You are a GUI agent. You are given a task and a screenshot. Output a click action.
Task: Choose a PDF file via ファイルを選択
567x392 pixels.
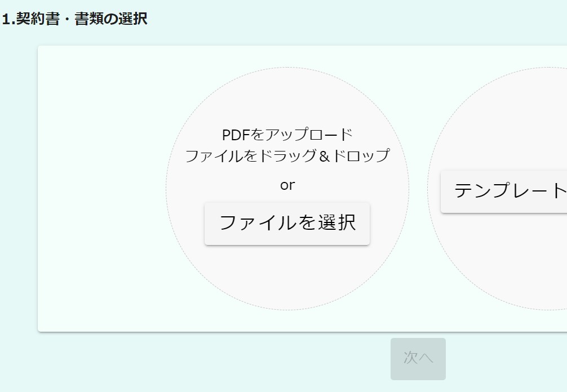(x=287, y=224)
